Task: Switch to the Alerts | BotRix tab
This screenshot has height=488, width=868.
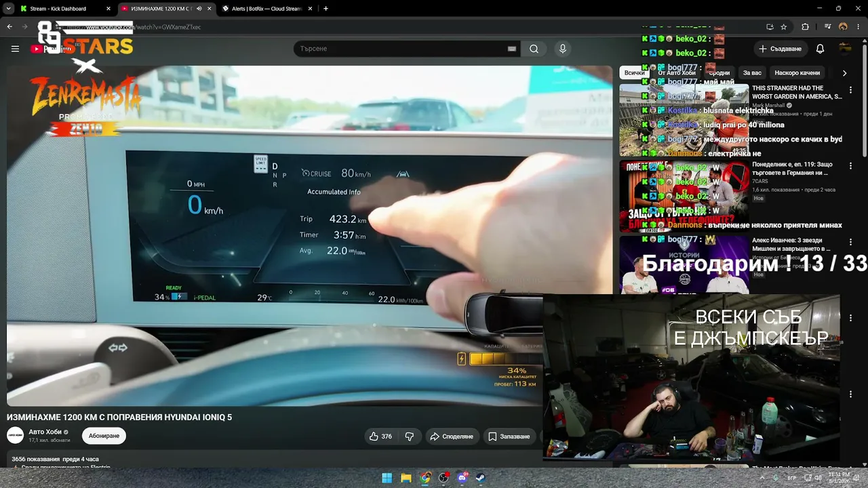Action: coord(268,9)
